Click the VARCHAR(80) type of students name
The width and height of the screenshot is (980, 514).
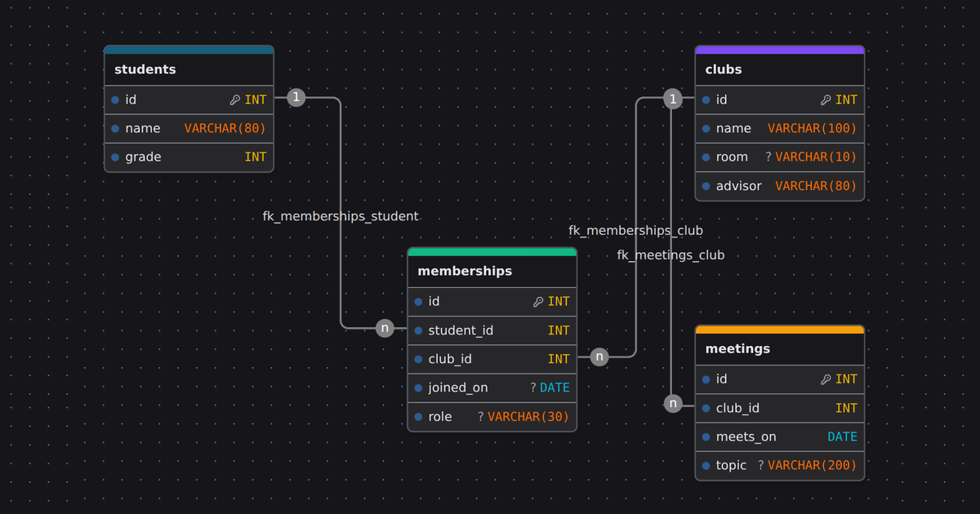(x=225, y=129)
